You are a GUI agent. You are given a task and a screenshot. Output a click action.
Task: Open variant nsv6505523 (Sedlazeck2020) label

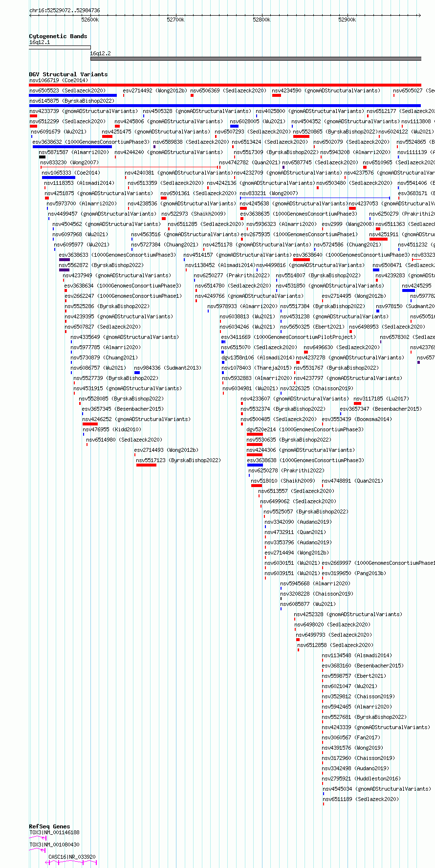click(67, 90)
